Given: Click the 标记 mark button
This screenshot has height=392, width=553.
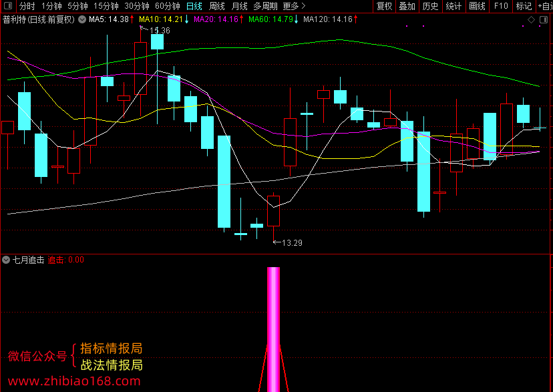Looking at the screenshot, I should [524, 6].
